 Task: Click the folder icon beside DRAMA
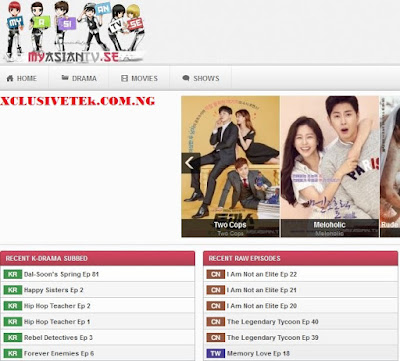pos(65,78)
